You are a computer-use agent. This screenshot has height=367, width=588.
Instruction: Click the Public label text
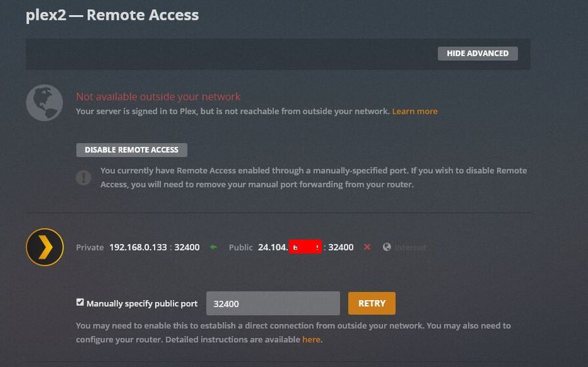pyautogui.click(x=240, y=248)
